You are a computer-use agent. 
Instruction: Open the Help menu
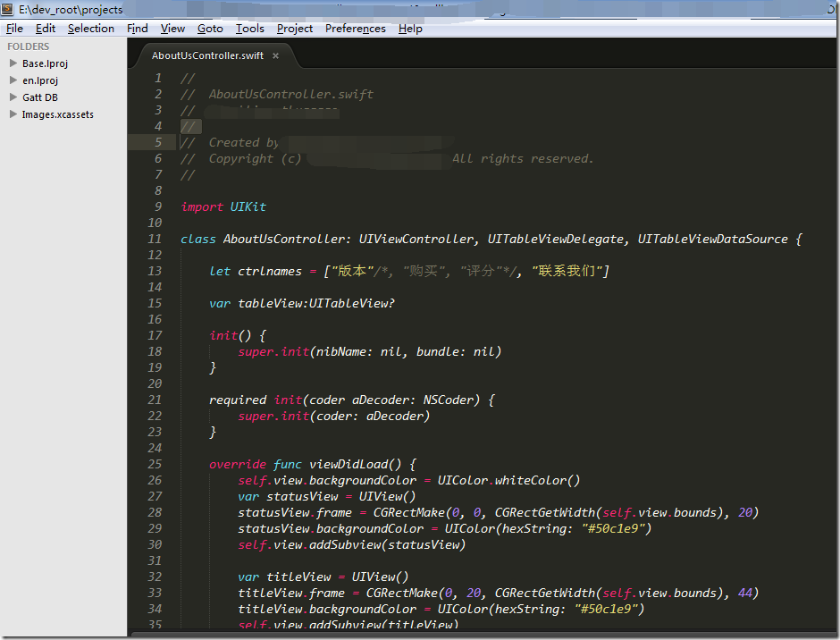(x=410, y=29)
